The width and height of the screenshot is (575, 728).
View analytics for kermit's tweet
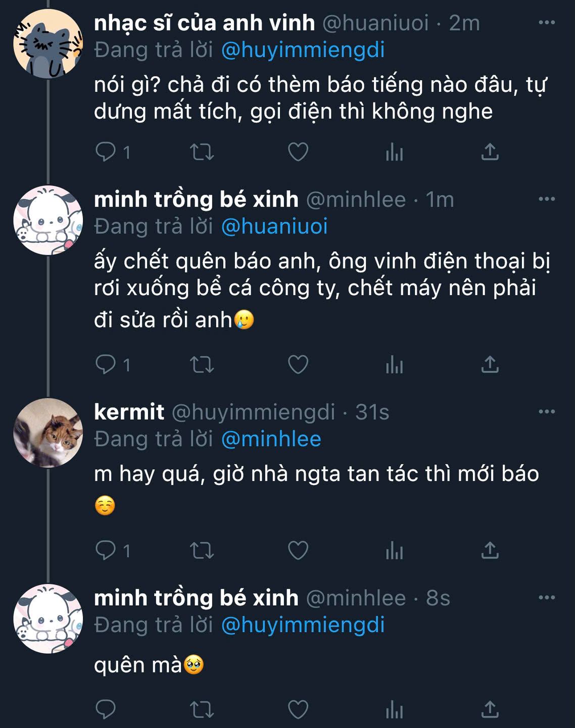tap(394, 550)
